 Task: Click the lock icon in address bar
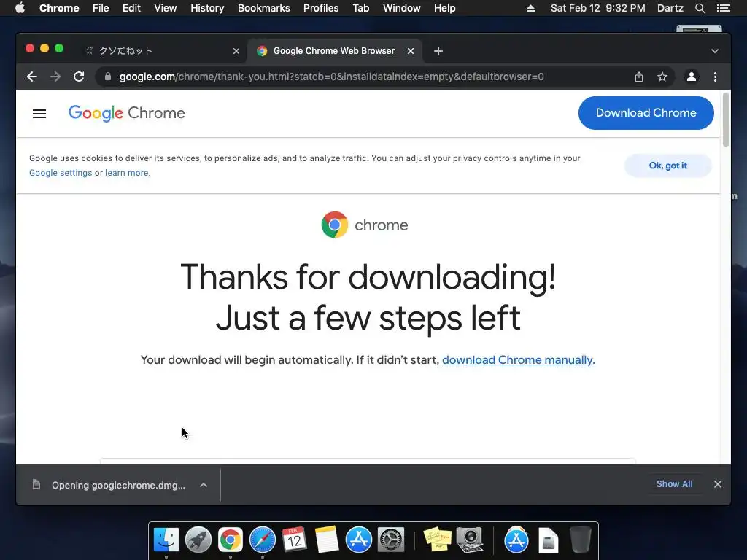108,77
